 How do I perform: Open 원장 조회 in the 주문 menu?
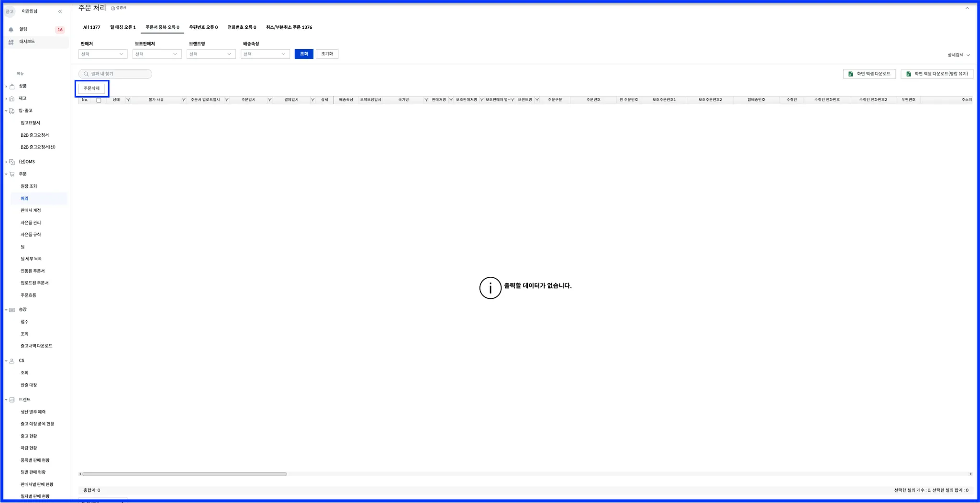(29, 186)
